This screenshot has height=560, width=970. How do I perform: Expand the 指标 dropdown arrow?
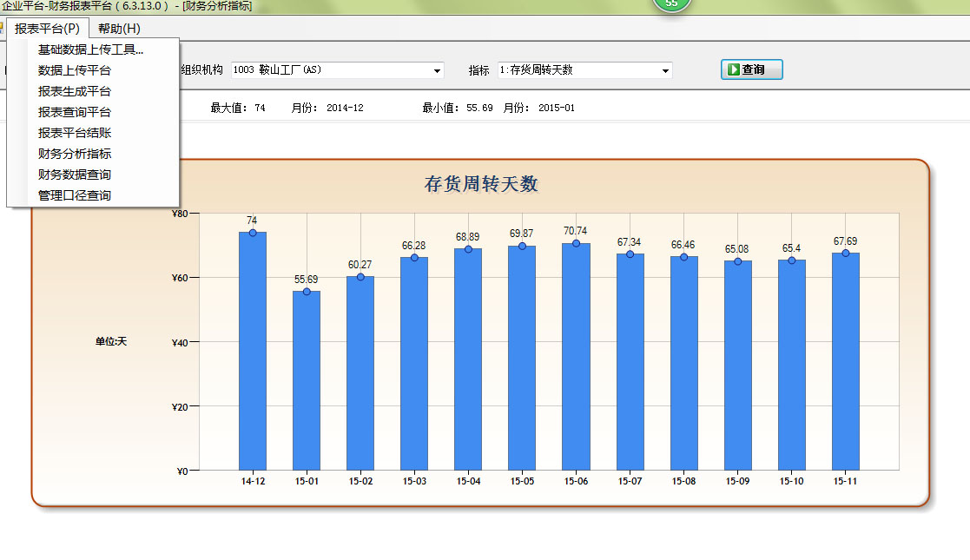[x=666, y=70]
